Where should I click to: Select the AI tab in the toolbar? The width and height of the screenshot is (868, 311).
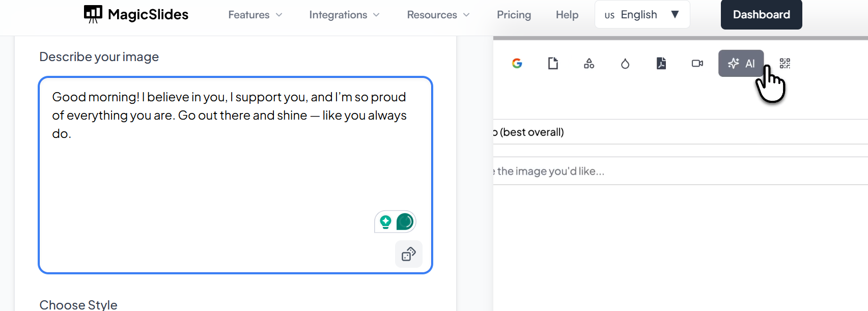click(741, 64)
